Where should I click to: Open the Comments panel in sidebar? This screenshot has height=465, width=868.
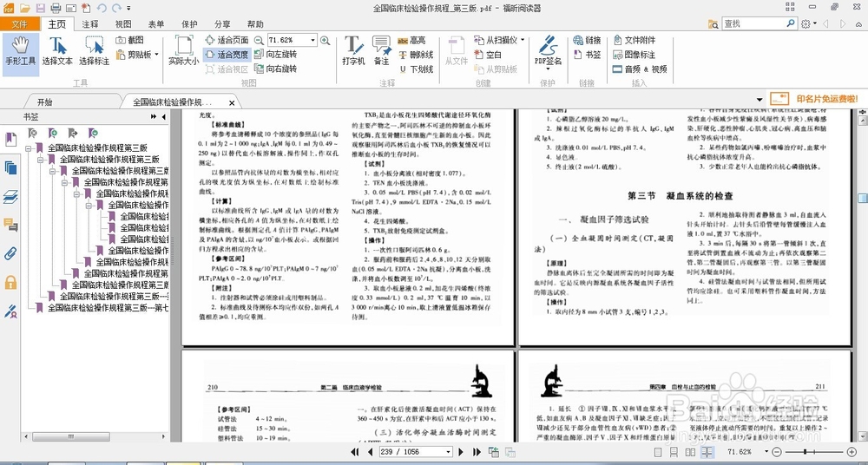tap(10, 225)
